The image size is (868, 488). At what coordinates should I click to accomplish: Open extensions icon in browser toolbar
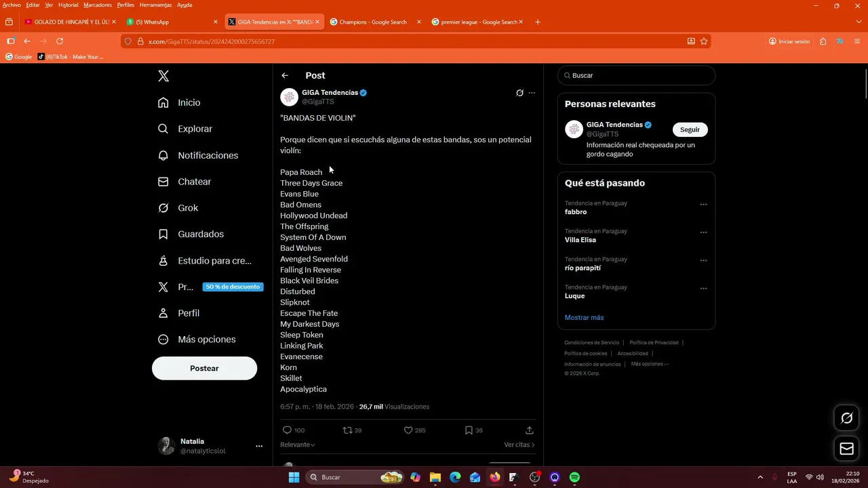[x=823, y=41]
